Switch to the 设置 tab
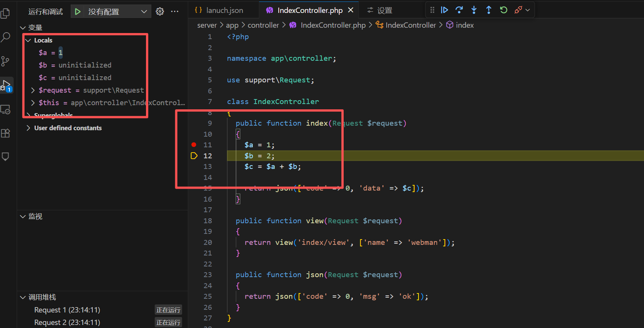The width and height of the screenshot is (644, 328). [x=384, y=10]
